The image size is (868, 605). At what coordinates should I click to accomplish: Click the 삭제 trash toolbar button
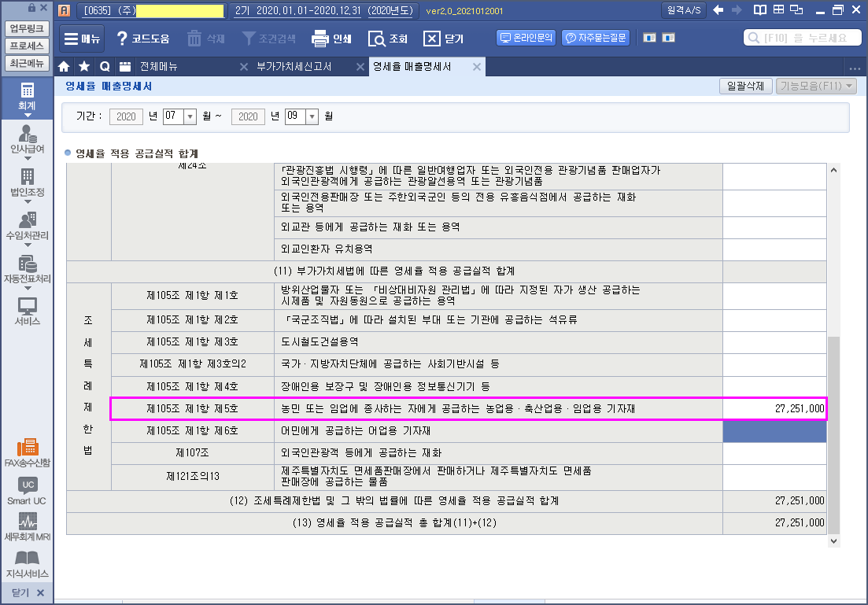pyautogui.click(x=206, y=39)
